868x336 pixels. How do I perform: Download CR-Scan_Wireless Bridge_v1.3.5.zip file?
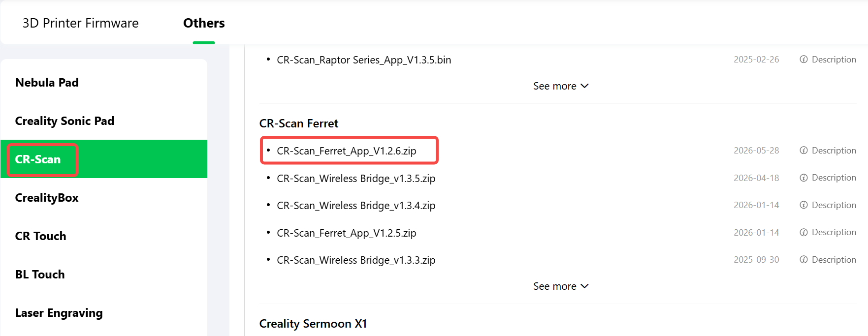(x=356, y=179)
